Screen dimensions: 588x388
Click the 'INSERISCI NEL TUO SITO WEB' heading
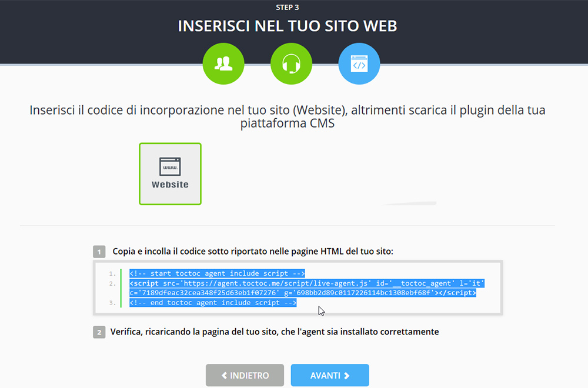pyautogui.click(x=288, y=26)
